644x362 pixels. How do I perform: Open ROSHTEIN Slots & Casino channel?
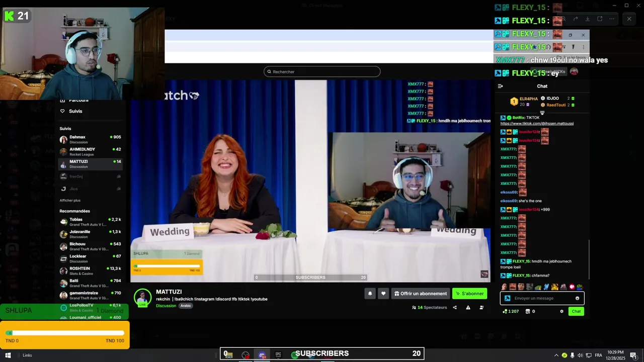91,271
